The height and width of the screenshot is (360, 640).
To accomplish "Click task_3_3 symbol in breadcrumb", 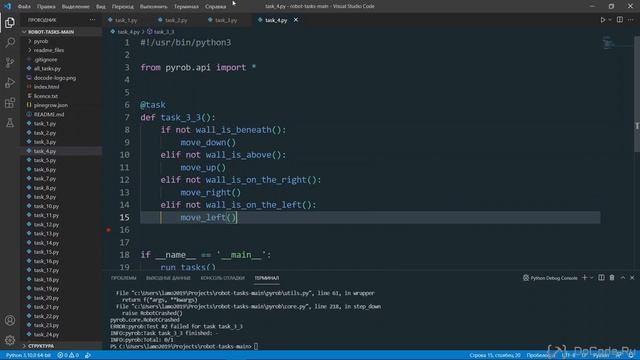I will (164, 31).
